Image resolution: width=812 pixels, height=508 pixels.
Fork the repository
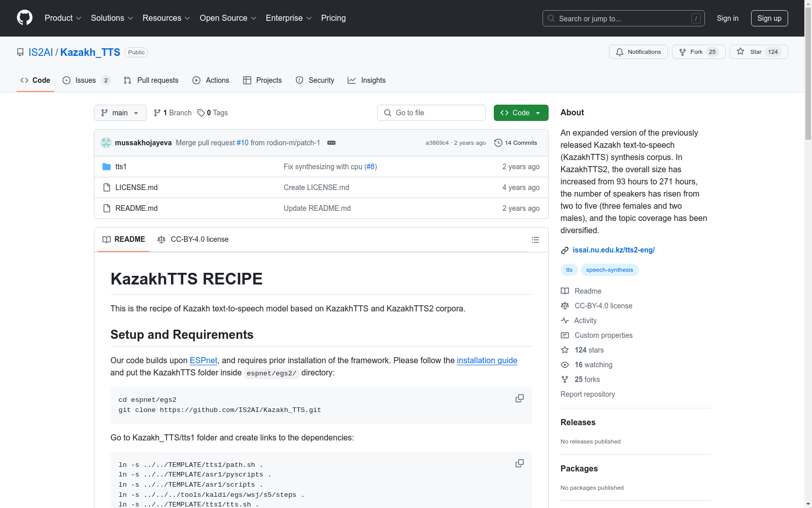(699, 52)
